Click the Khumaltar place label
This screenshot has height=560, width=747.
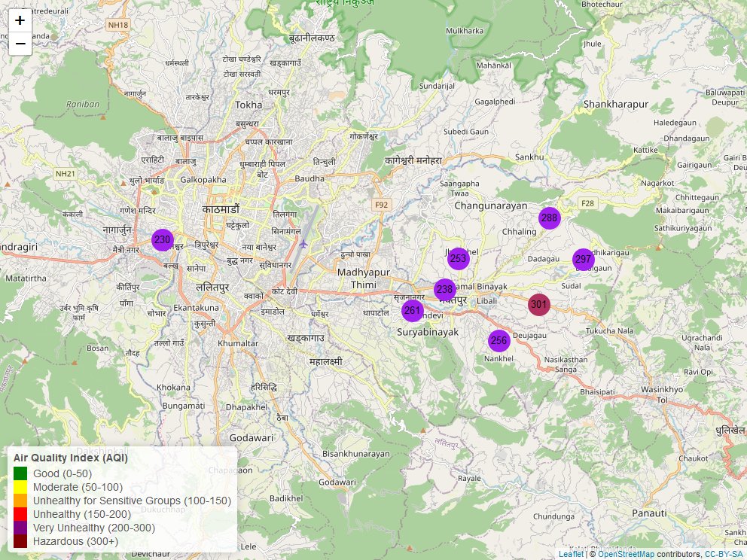(x=238, y=343)
